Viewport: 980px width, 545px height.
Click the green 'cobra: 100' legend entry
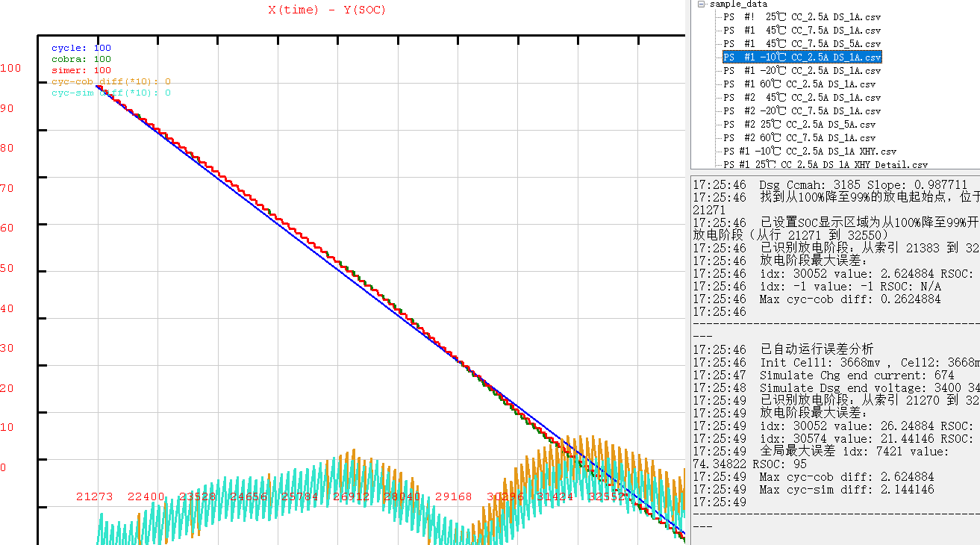coord(81,59)
